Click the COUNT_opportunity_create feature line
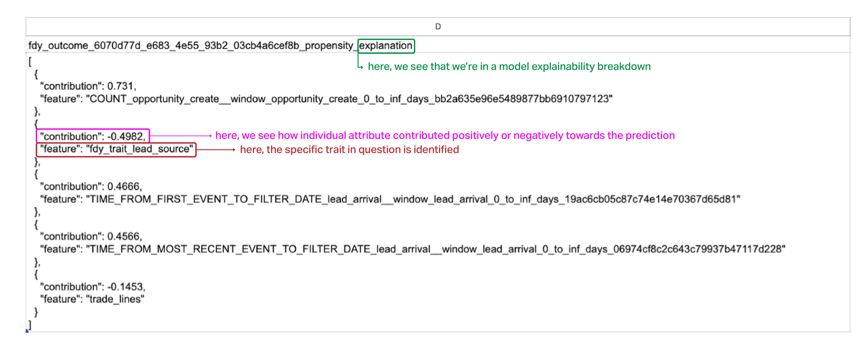This screenshot has width=868, height=346. coord(326,99)
